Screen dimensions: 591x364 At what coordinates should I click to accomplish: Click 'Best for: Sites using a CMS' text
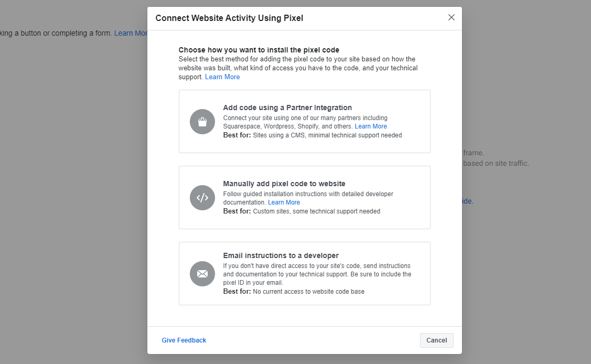[313, 135]
